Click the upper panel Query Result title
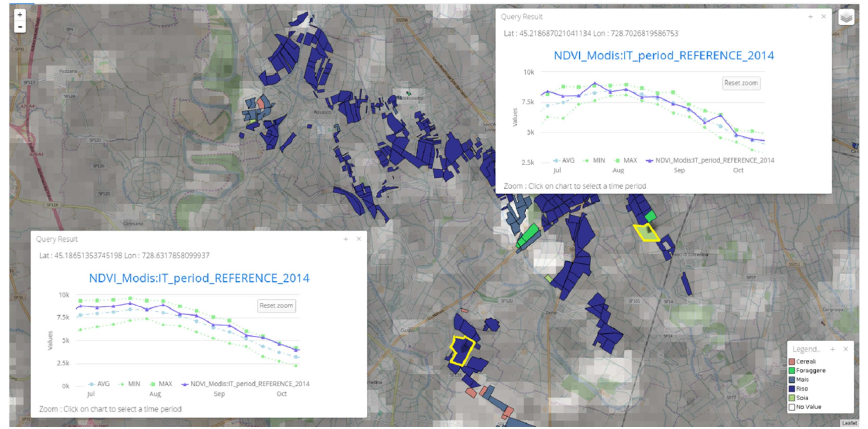 (x=522, y=16)
